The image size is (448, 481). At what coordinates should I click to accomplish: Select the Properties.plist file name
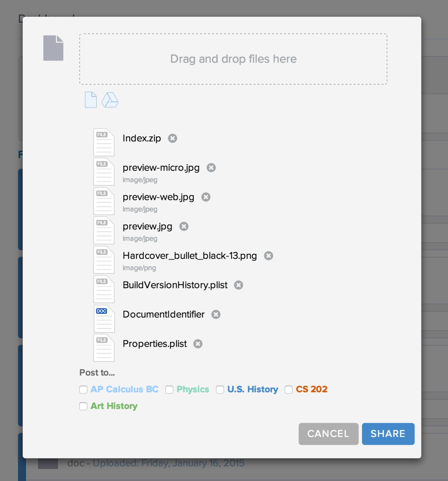tap(155, 344)
